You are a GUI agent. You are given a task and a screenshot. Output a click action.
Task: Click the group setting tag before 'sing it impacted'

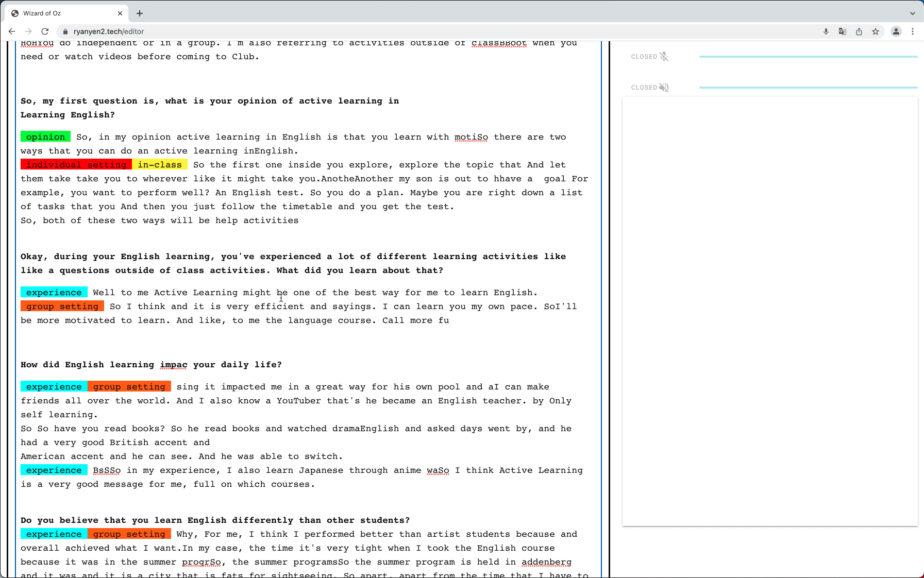[x=129, y=387]
